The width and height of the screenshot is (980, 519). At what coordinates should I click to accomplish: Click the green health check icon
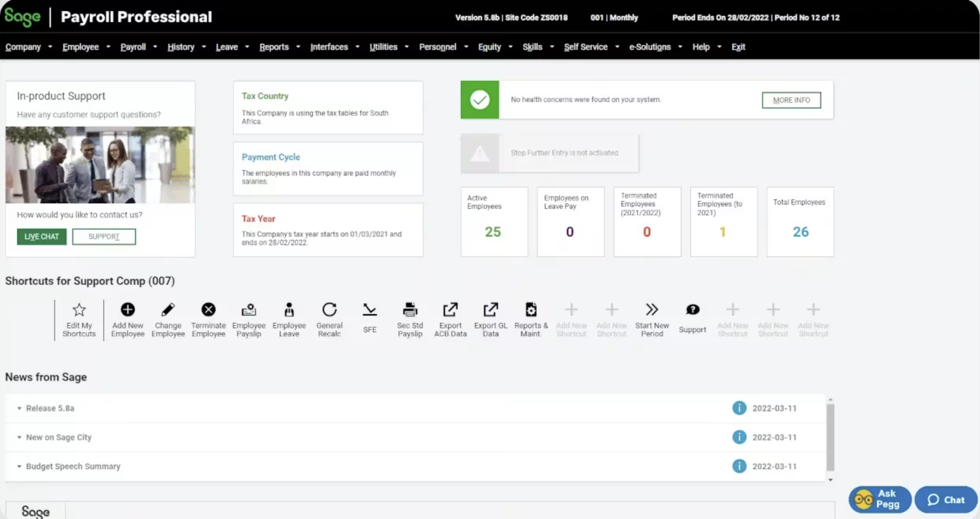point(479,100)
